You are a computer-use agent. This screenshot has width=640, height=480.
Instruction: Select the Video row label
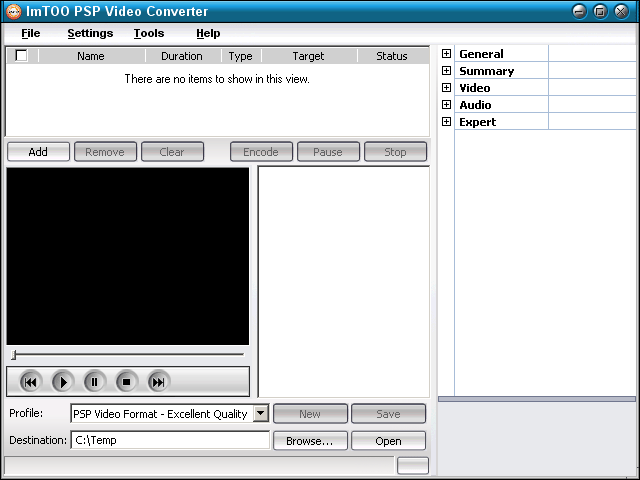coord(475,88)
